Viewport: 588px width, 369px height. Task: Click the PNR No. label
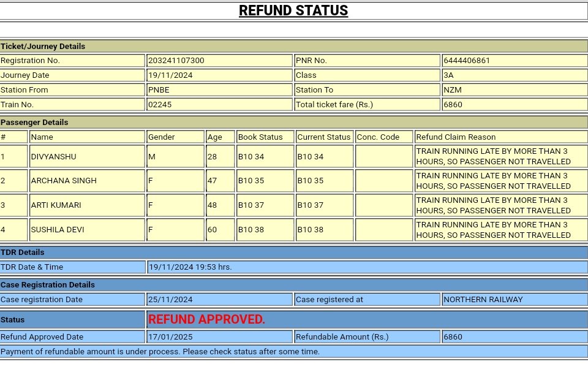pyautogui.click(x=311, y=61)
